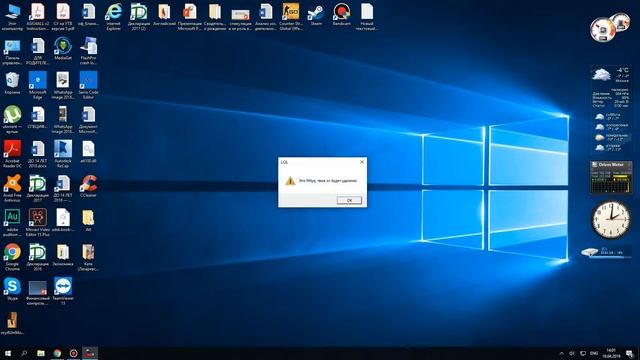The height and width of the screenshot is (360, 640).
Task: Select the Sents Code Editor shortcut
Action: tap(88, 86)
